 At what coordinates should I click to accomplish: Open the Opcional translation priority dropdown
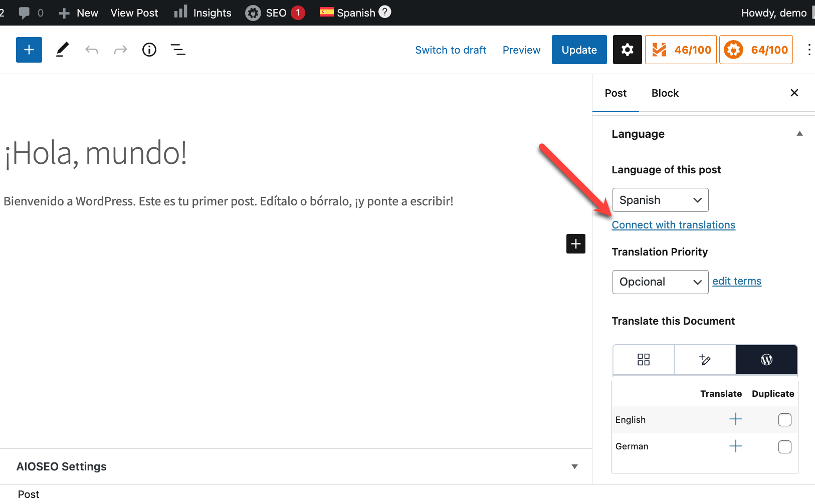click(660, 282)
